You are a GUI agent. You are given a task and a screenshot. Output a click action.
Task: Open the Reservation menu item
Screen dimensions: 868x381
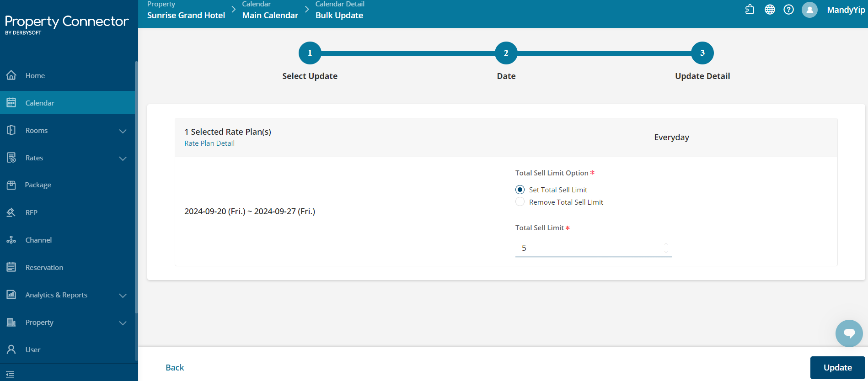coord(67,267)
